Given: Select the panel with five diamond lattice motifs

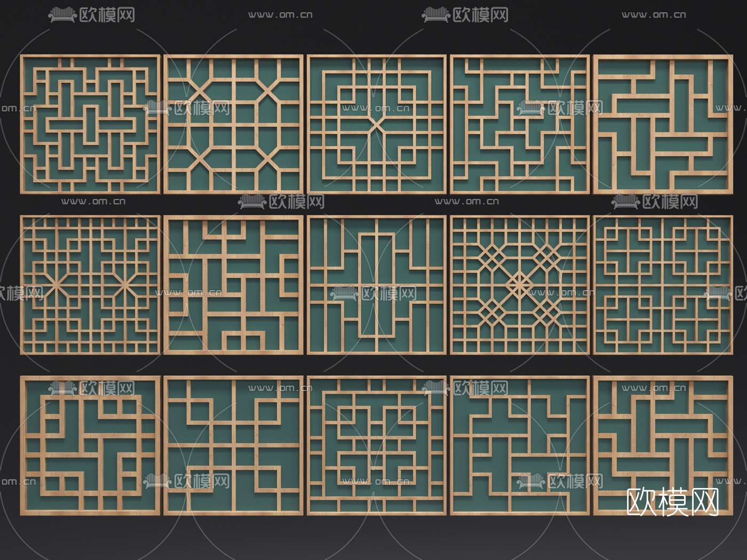Looking at the screenshot, I should pyautogui.click(x=520, y=285).
